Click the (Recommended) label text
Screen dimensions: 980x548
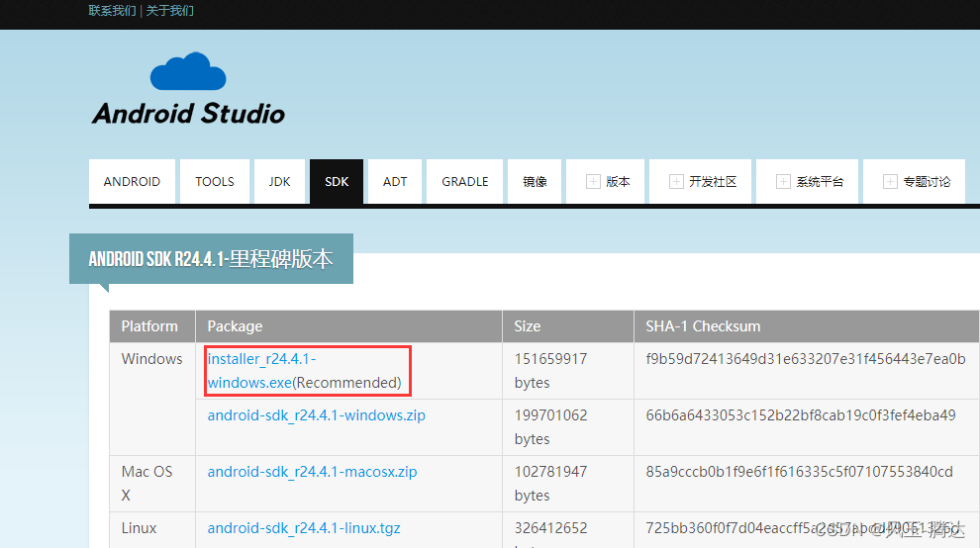click(x=346, y=383)
